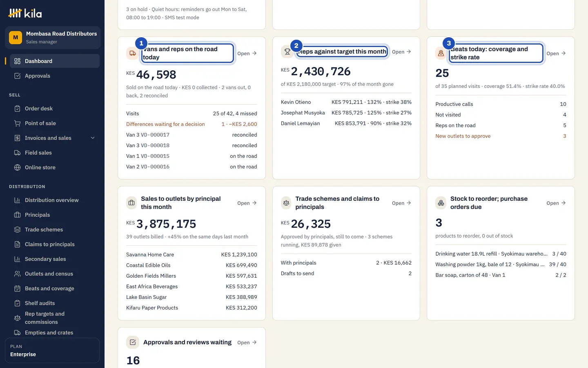This screenshot has width=588, height=368.
Task: Click New outlets to approve row
Action: 501,136
